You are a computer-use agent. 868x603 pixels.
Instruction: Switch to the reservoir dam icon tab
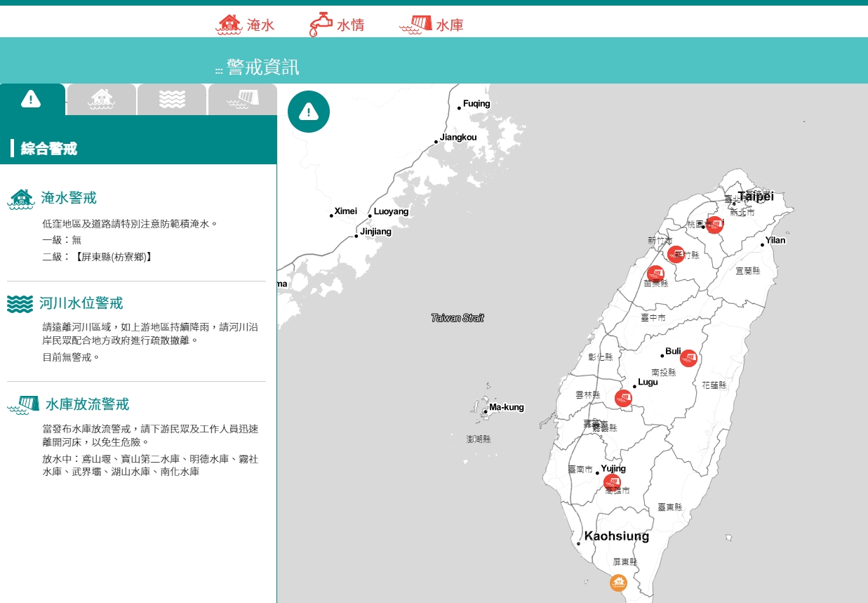click(x=243, y=99)
